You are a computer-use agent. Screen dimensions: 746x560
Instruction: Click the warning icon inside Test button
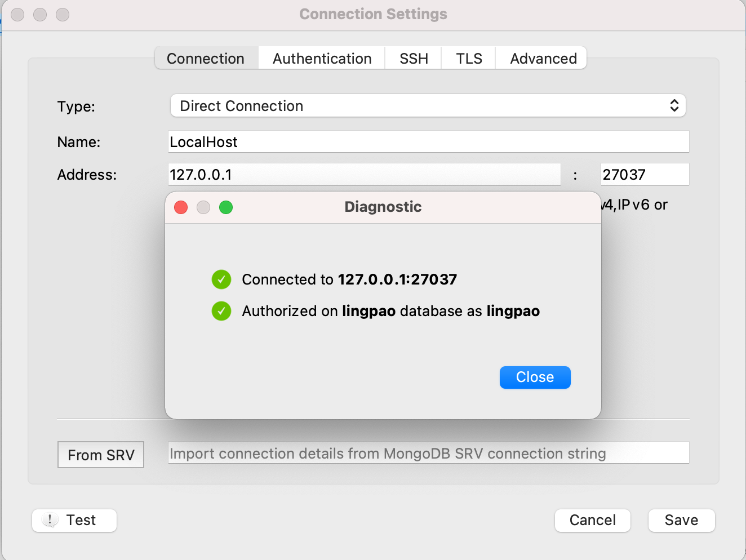[50, 520]
